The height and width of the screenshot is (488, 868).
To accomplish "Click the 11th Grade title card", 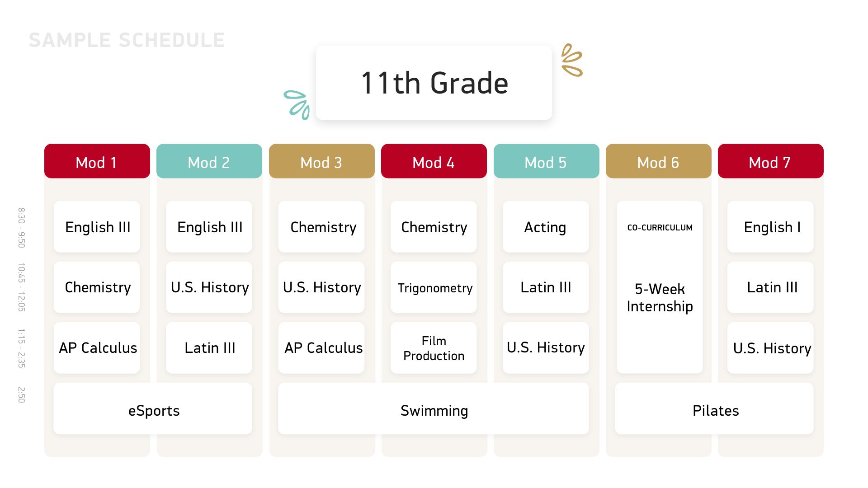I will (x=434, y=83).
